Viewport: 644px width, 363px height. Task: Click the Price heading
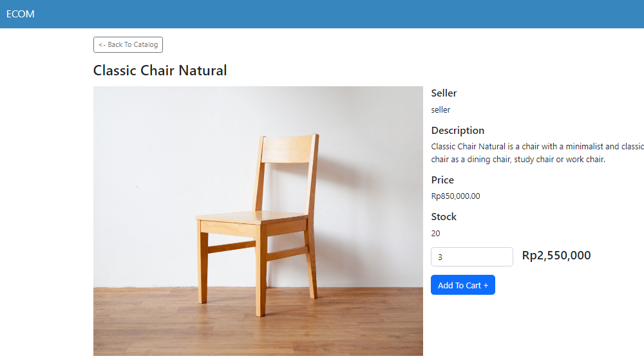coord(442,180)
